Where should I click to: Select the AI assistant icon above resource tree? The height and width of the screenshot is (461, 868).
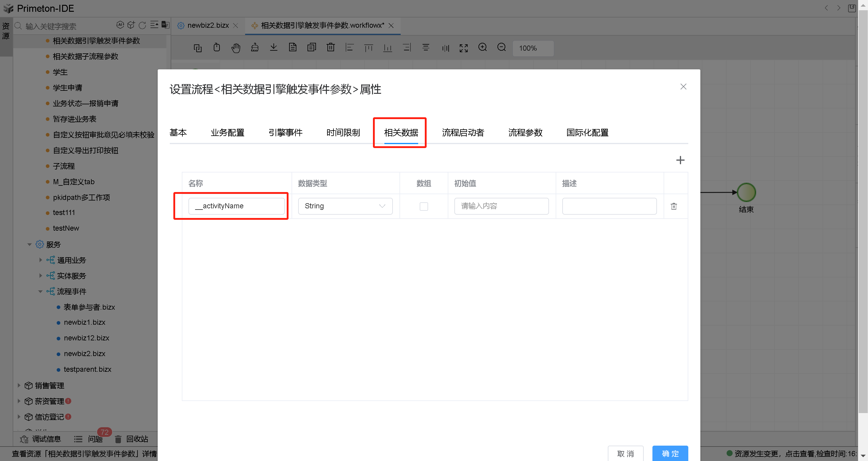121,25
